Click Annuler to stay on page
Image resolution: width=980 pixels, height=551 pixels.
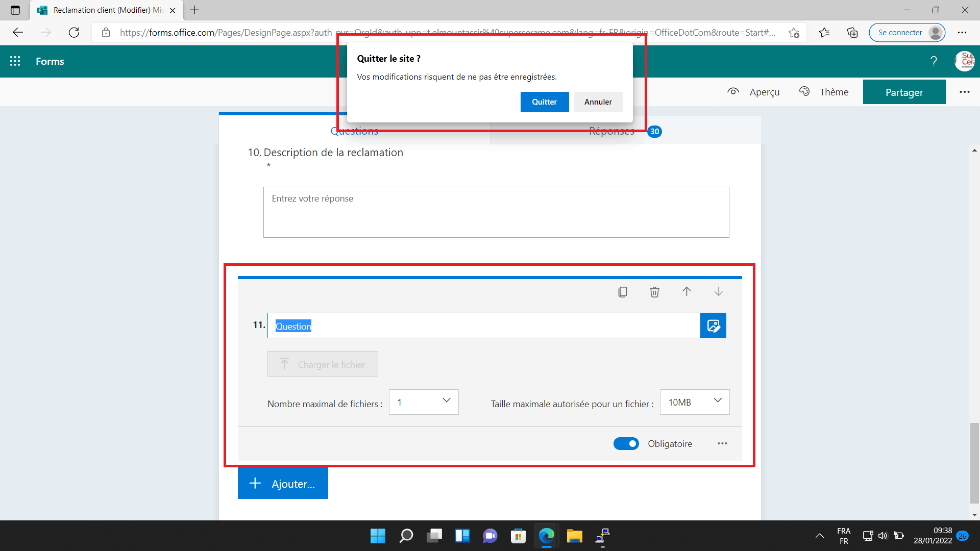(x=598, y=102)
